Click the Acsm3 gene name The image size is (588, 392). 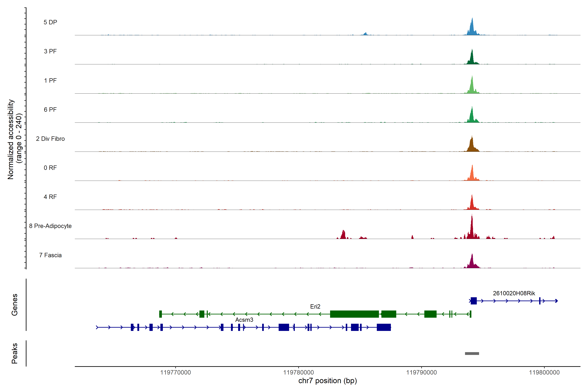[244, 319]
